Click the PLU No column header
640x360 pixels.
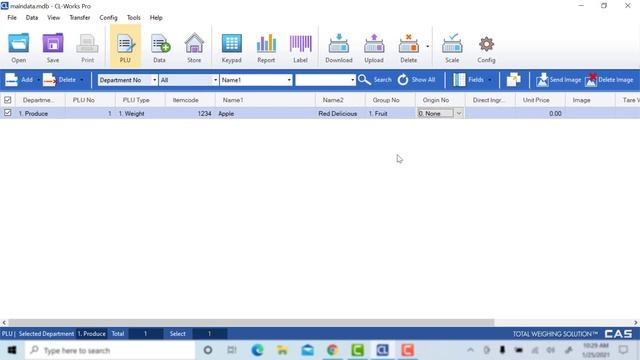click(90, 100)
